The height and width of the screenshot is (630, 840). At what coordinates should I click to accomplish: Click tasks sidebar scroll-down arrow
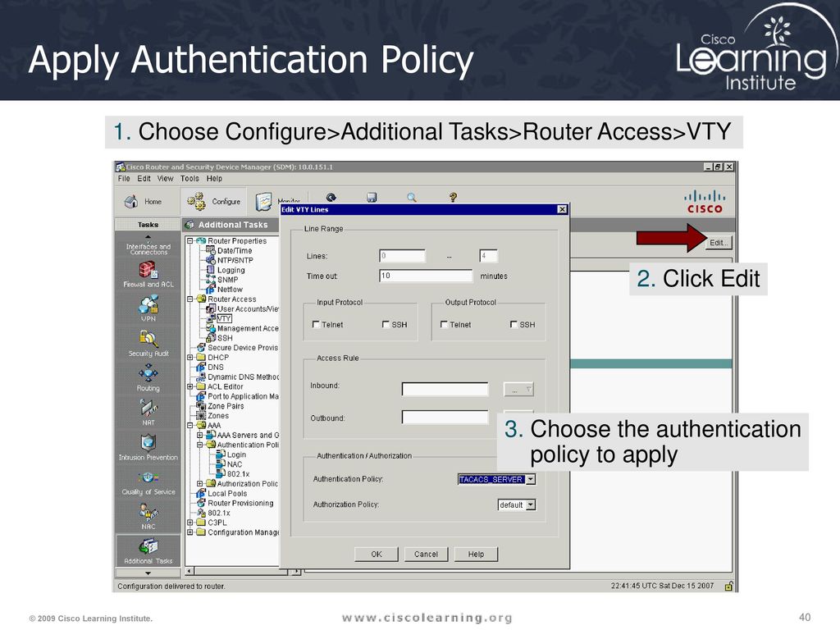[148, 573]
